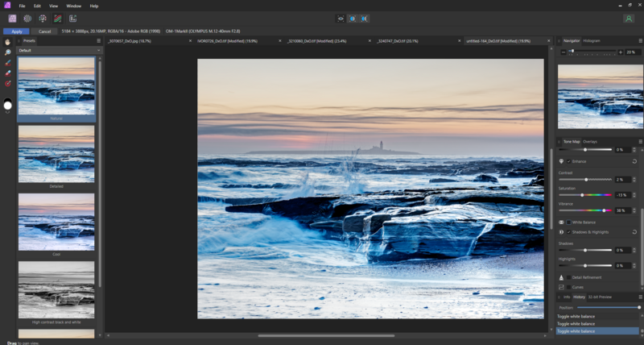This screenshot has height=345, width=644.
Task: Select the Overlay Paint brush tool
Action: 7,63
